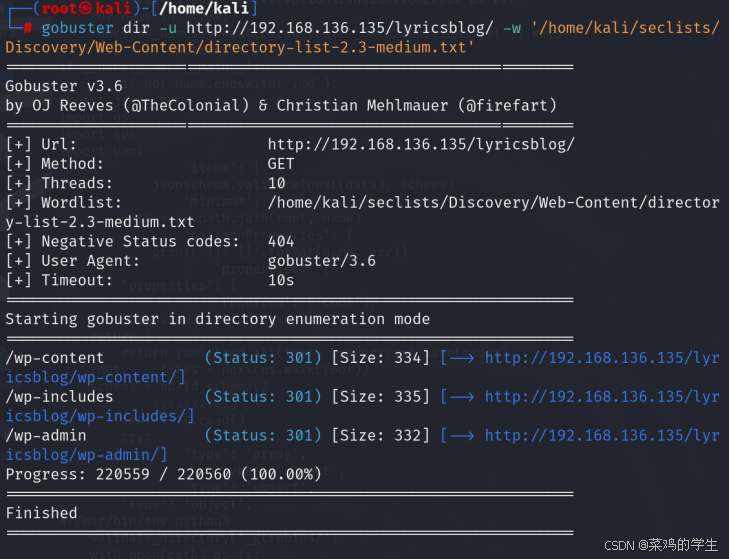730x559 pixels.
Task: Click '[Size: 332]' in wp-admin row
Action: 380,436
